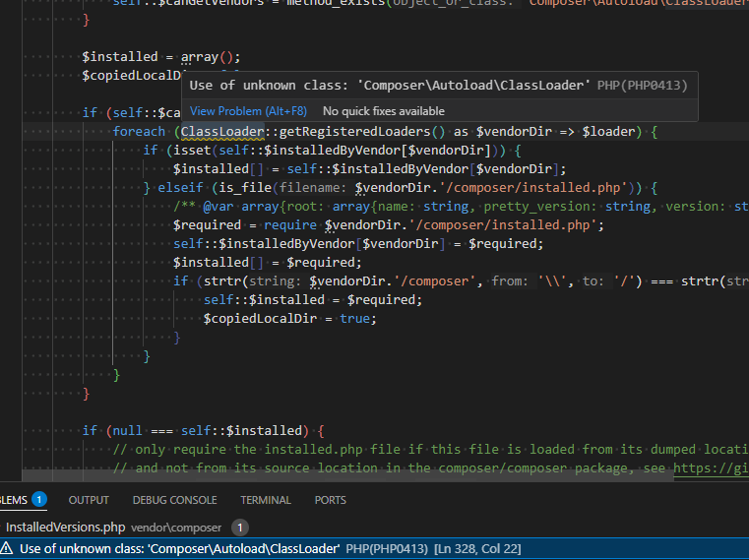The height and width of the screenshot is (560, 749).
Task: Open the View Problem link in hover popup
Action: click(249, 111)
